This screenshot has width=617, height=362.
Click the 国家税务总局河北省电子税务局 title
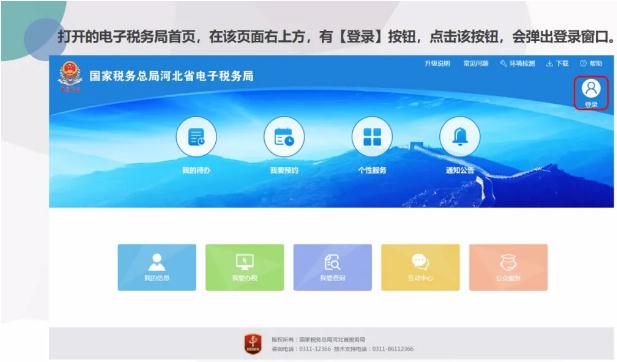point(171,76)
